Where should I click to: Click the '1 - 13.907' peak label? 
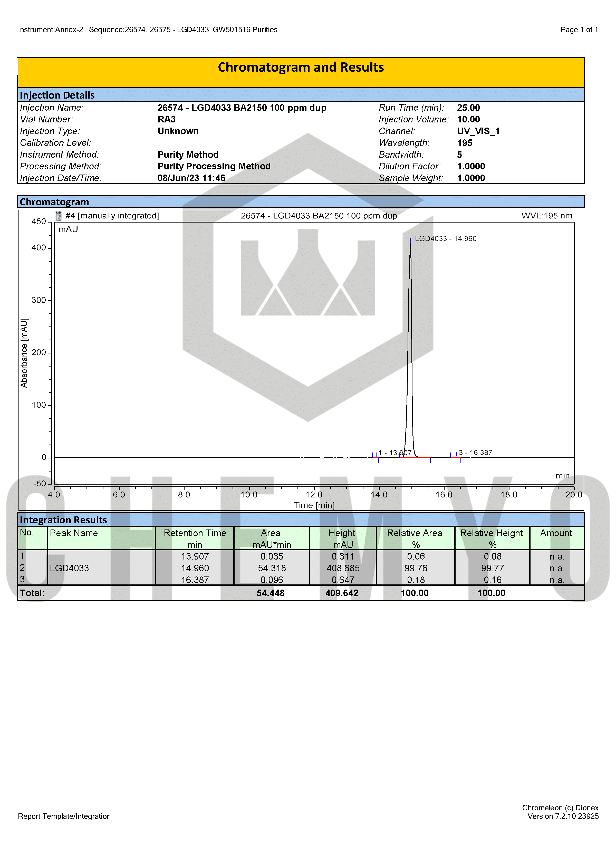click(x=395, y=453)
